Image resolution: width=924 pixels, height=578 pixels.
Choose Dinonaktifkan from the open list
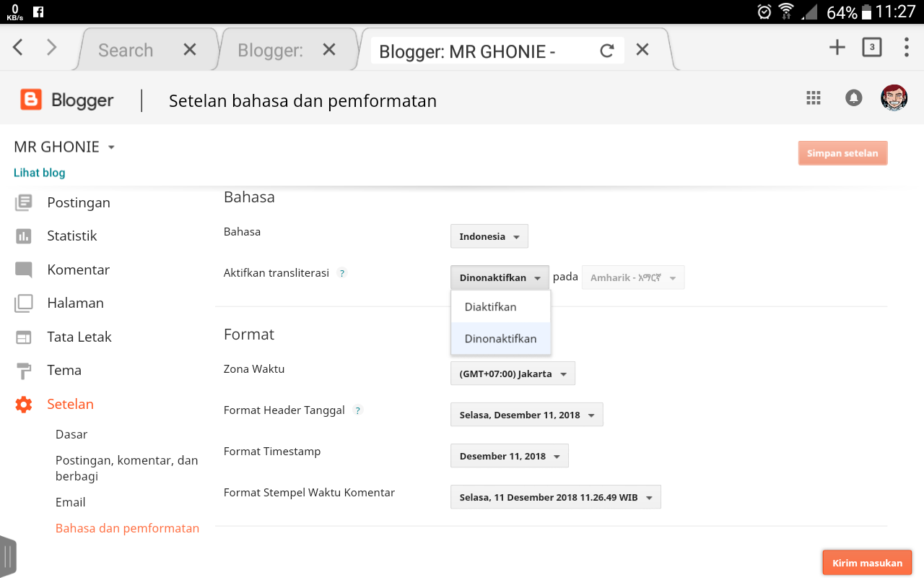501,338
